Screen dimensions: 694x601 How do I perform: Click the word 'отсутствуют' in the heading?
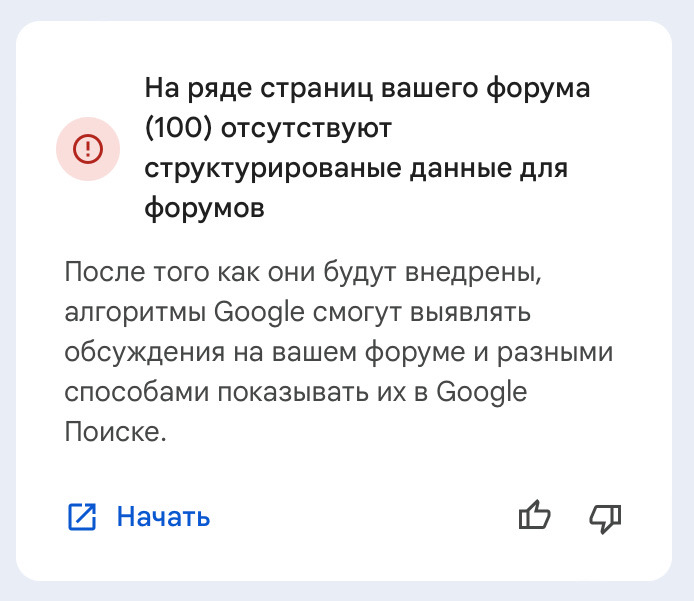[306, 129]
